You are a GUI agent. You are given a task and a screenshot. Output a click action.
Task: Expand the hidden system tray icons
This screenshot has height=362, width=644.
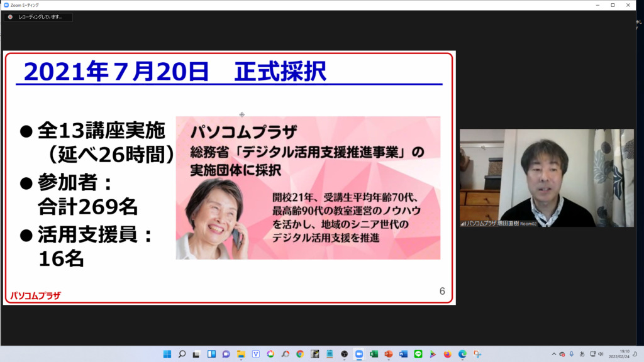tap(553, 354)
